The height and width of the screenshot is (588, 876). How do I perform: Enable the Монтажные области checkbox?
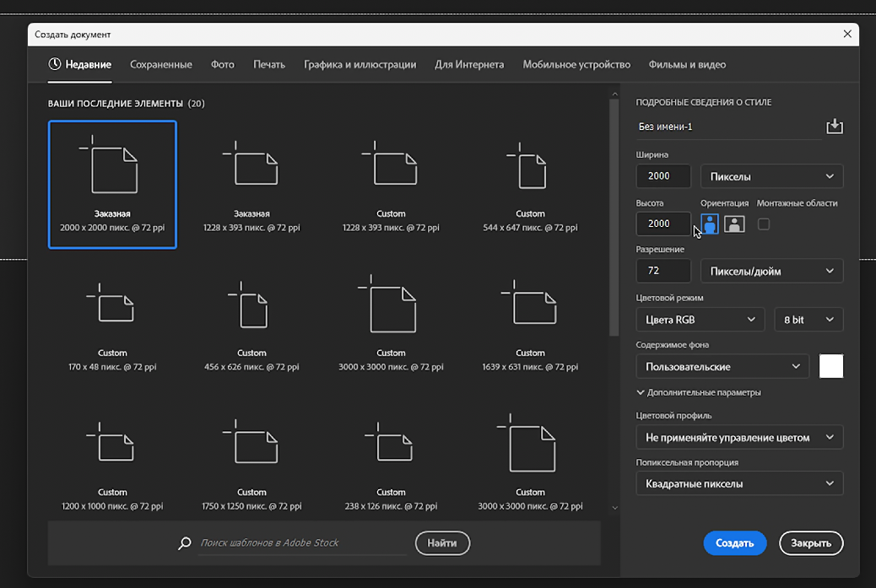pyautogui.click(x=764, y=224)
